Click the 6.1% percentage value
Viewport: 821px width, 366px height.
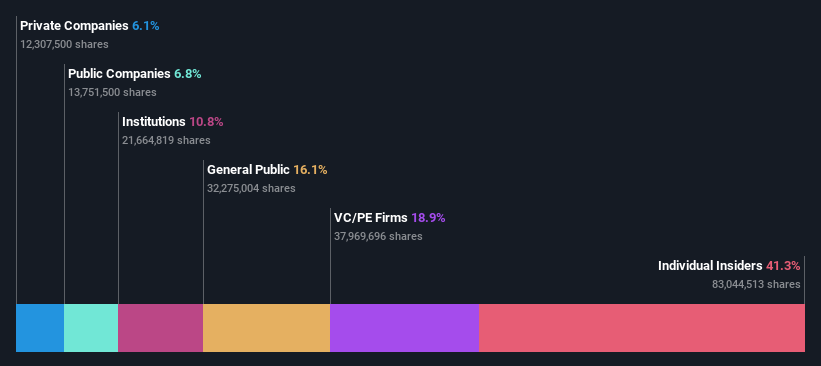[x=146, y=26]
